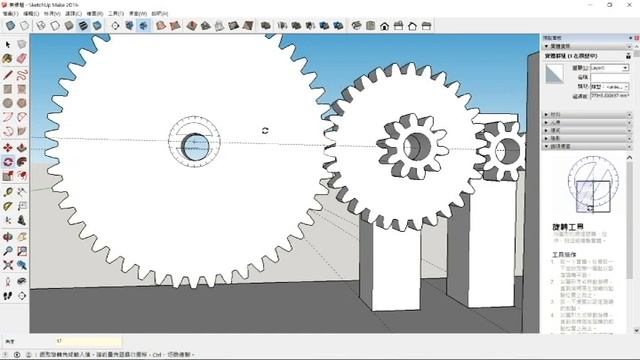This screenshot has height=360, width=640.
Task: Select the Walk footprints tool
Action: point(8,296)
